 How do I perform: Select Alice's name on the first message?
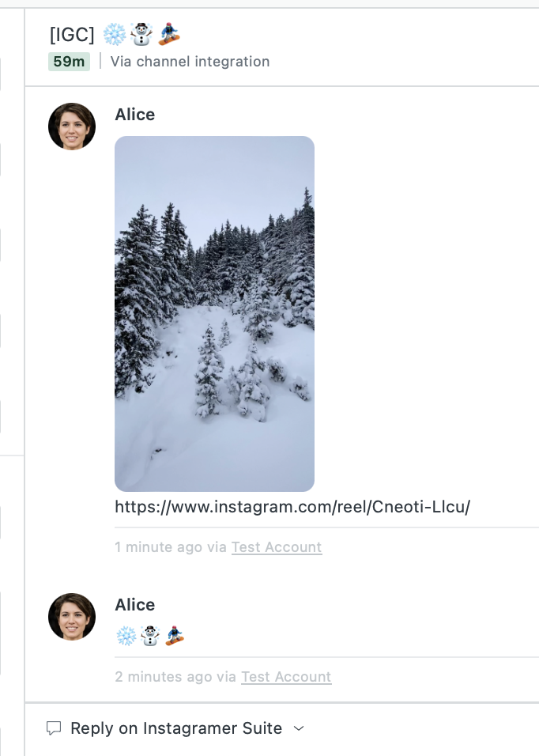click(134, 115)
